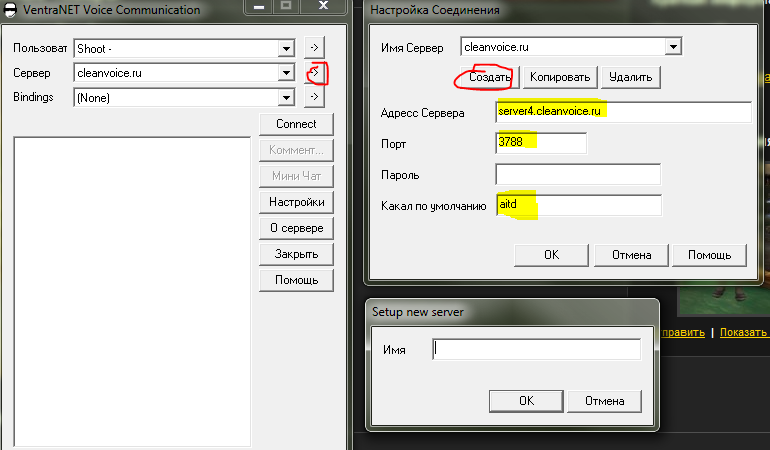Expand the Сервер dropdown showing cleanvoice.ru
Image resolution: width=770 pixels, height=450 pixels.
[286, 73]
